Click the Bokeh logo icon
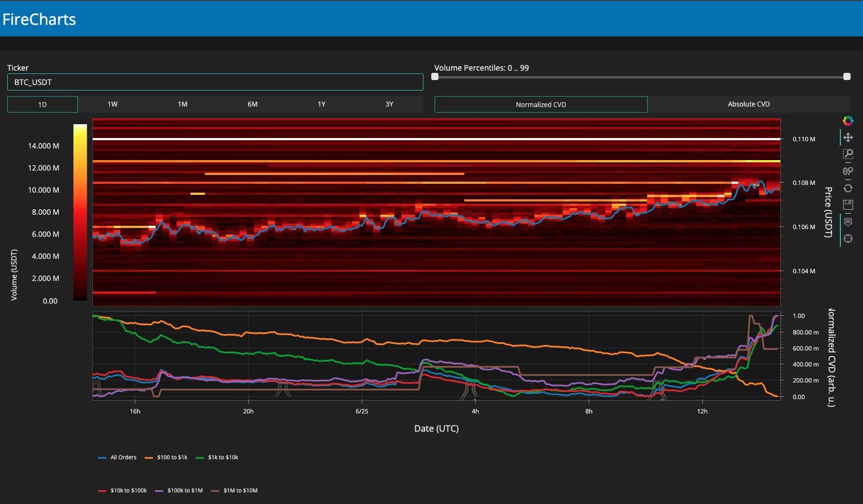Screen dimensions: 863x504 point(848,121)
